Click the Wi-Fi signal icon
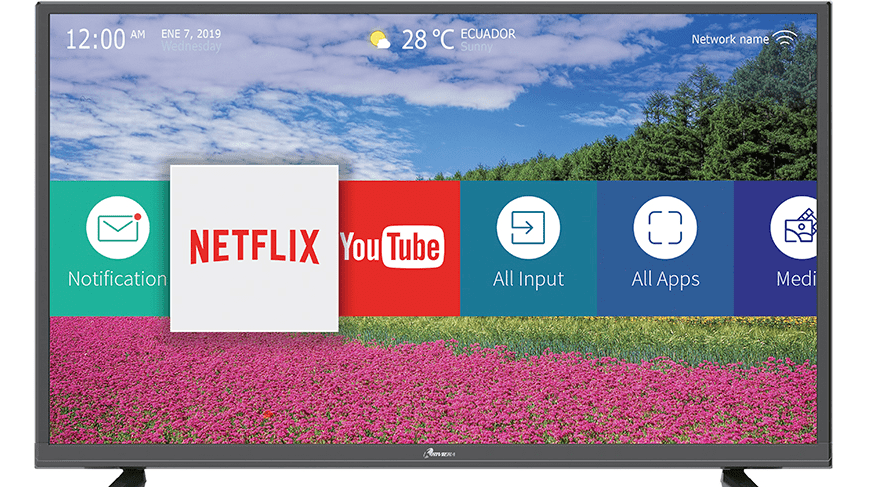The width and height of the screenshot is (880, 487). pos(785,39)
